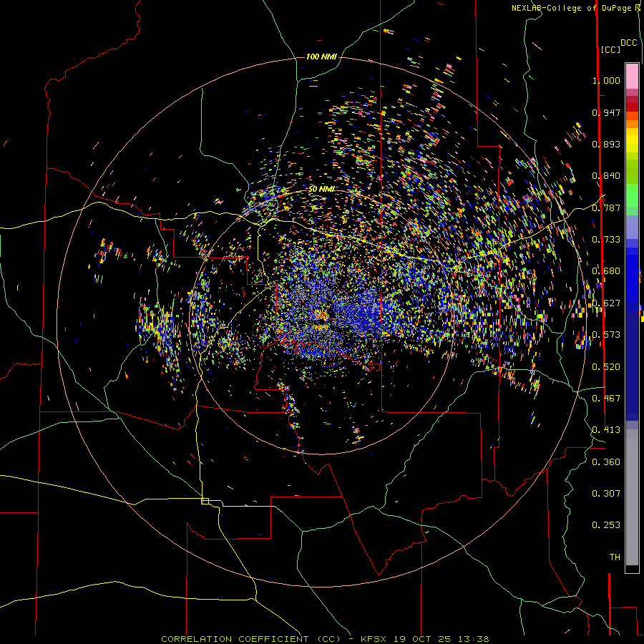Click the "100 NMI" range ring label
Image resolution: width=644 pixels, height=644 pixels.
tap(321, 57)
